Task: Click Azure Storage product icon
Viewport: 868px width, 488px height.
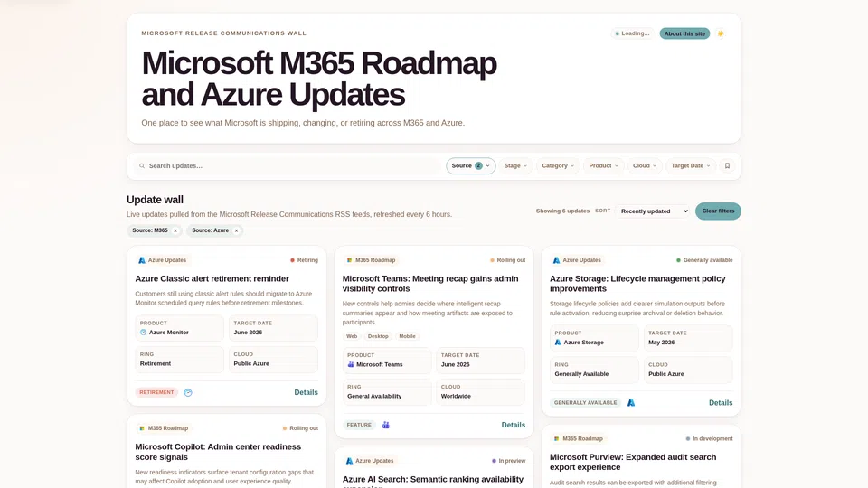Action: coord(558,343)
